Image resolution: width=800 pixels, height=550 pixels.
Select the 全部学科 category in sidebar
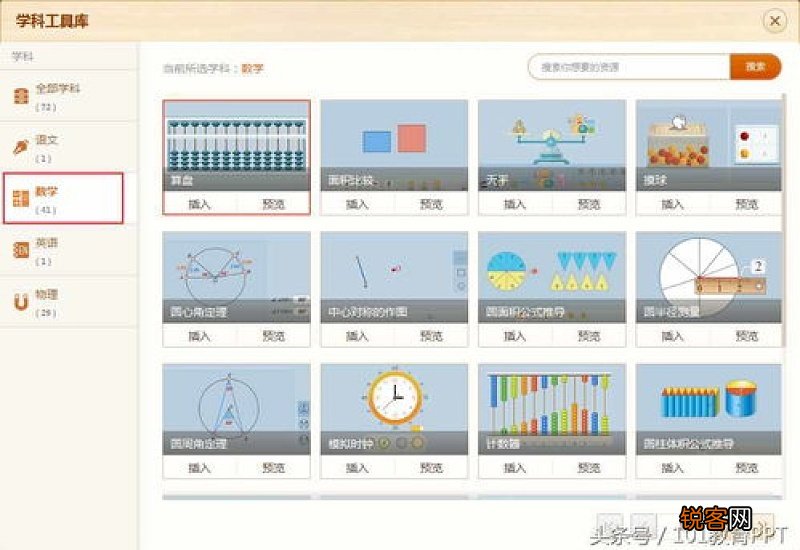(x=68, y=96)
